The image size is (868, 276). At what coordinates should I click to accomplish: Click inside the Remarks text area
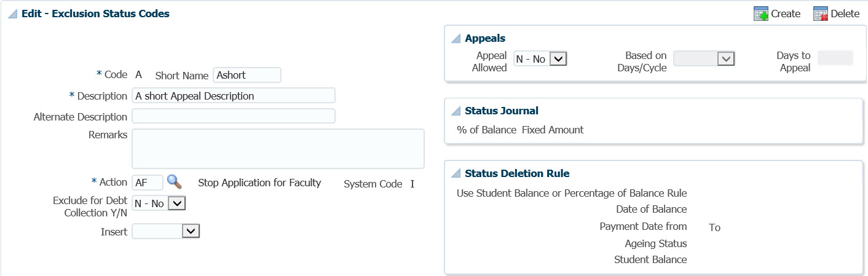278,149
